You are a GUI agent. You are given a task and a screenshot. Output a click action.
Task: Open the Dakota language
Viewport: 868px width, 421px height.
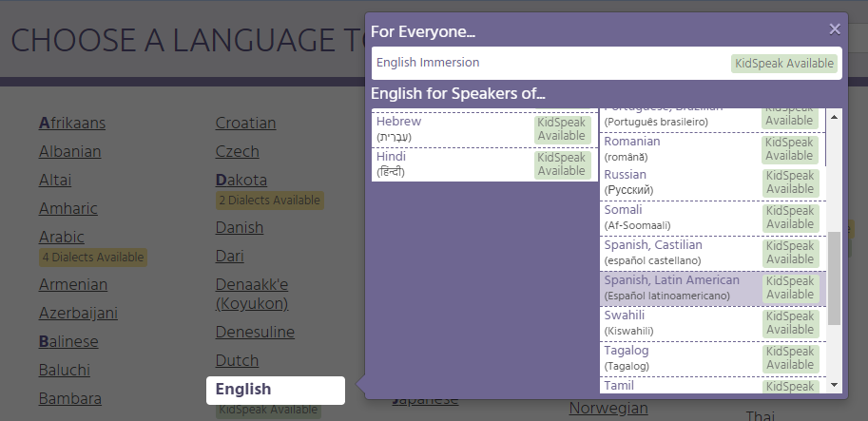coord(241,180)
